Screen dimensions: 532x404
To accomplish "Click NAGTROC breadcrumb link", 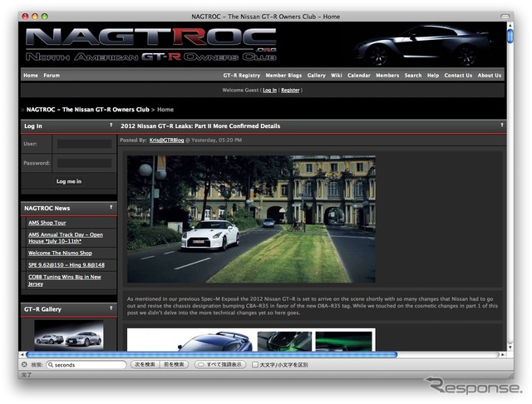I will pyautogui.click(x=88, y=110).
